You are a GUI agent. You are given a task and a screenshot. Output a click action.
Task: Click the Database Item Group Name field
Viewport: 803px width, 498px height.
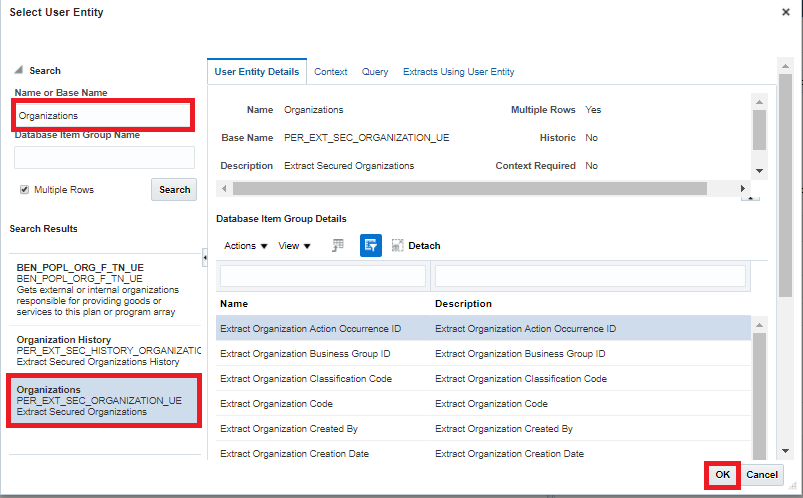(x=104, y=157)
